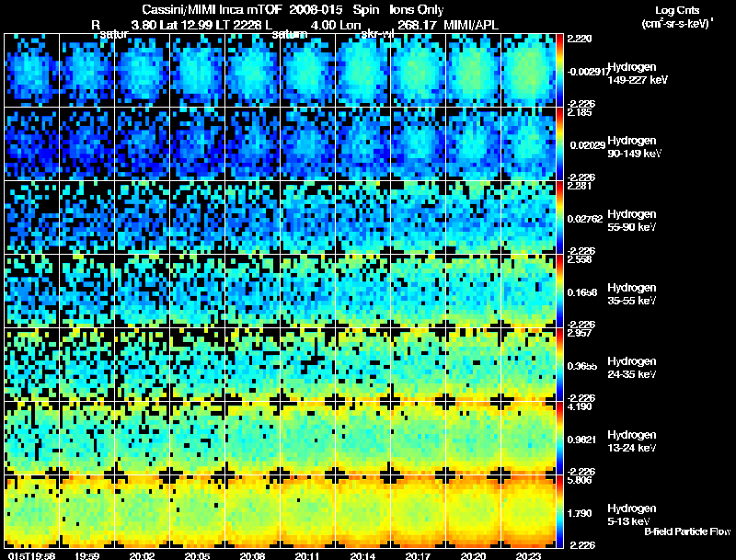Image resolution: width=736 pixels, height=560 pixels.
Task: Click the 'Hydrogen 35-55 keV' row label
Action: (x=632, y=294)
